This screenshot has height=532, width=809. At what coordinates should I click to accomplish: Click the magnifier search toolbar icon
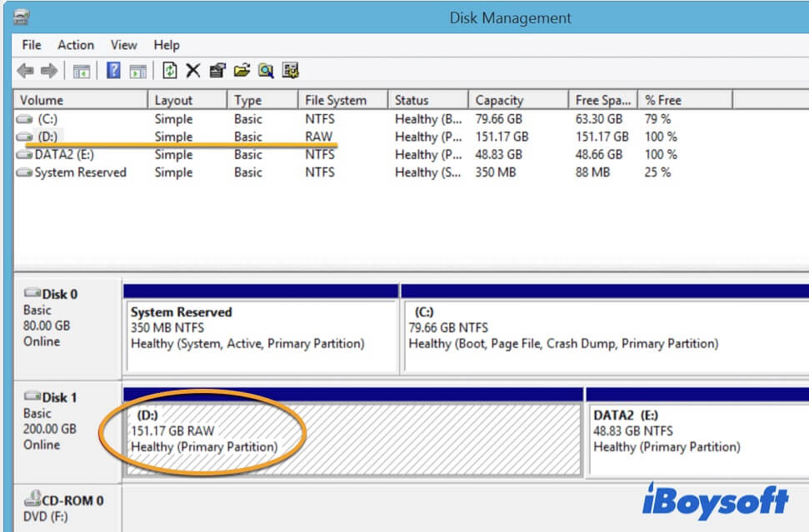point(266,71)
